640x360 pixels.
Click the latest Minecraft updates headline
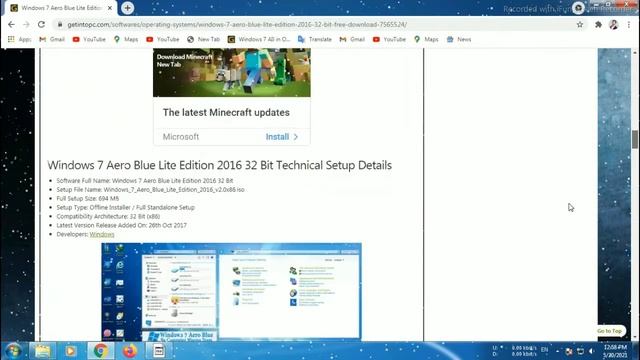pos(226,113)
